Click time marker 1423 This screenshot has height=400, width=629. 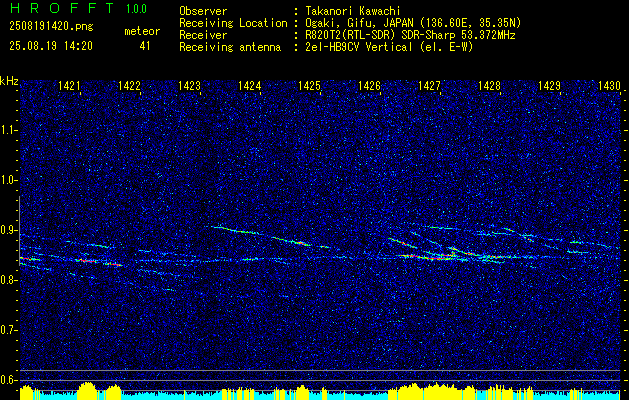click(x=189, y=85)
